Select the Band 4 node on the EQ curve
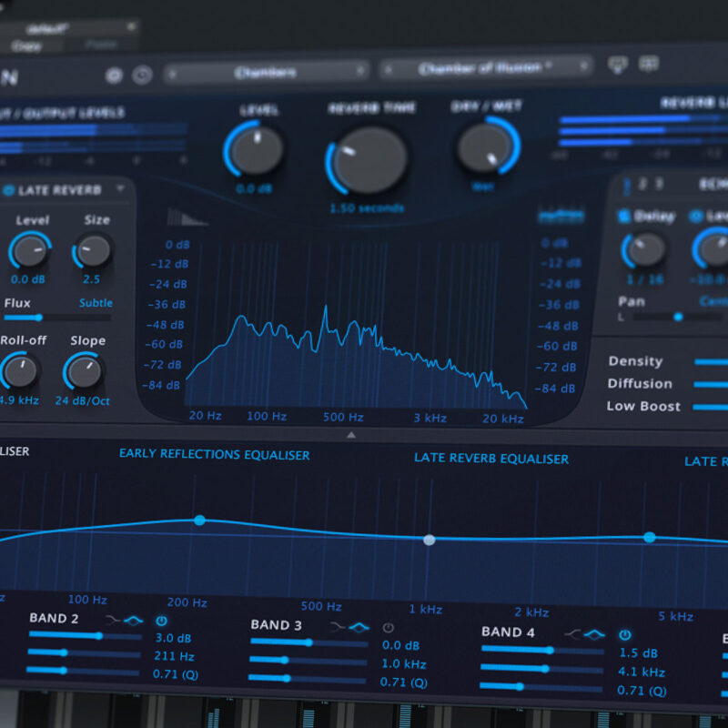Screen dimensions: 728x728 tap(650, 538)
